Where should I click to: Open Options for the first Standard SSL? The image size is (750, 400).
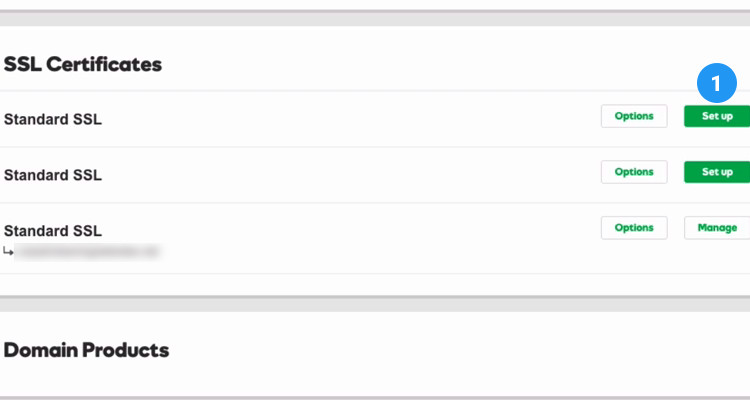pos(634,116)
